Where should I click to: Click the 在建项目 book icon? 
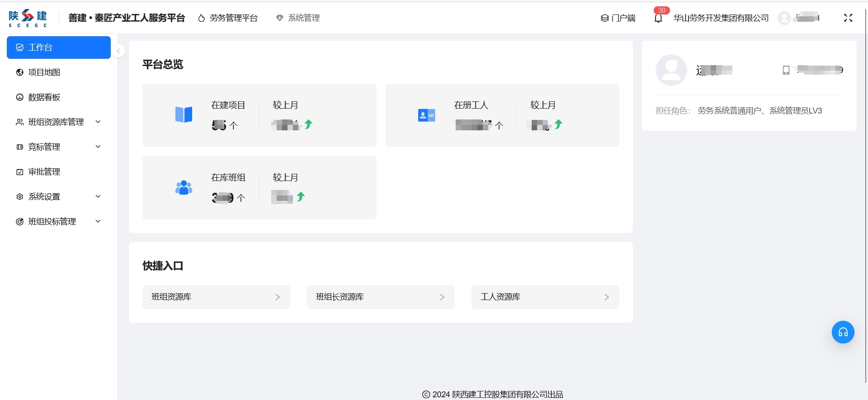point(184,115)
